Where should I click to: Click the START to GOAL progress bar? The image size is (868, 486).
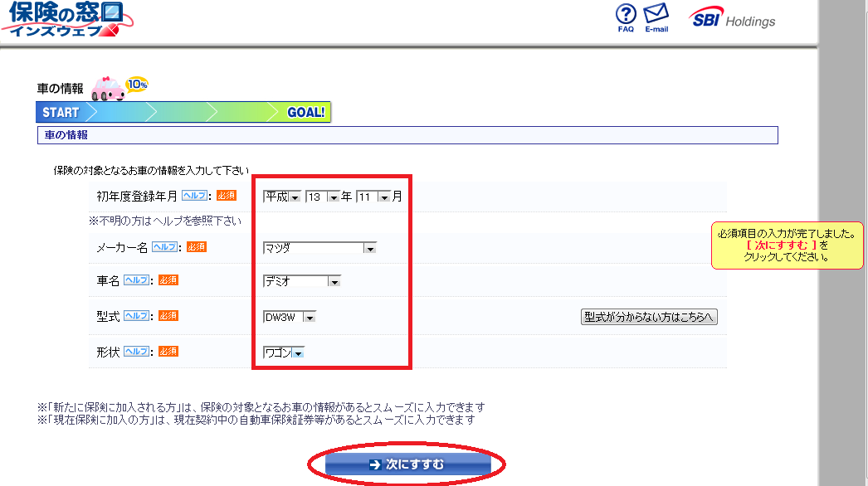point(183,112)
